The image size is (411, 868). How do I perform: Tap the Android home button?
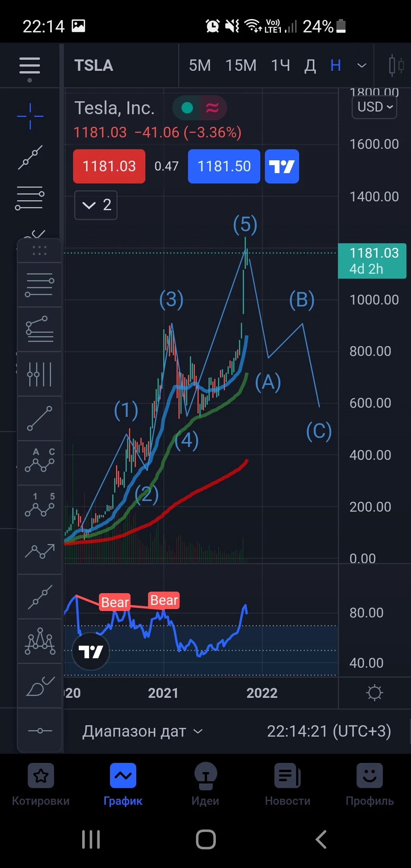[206, 839]
